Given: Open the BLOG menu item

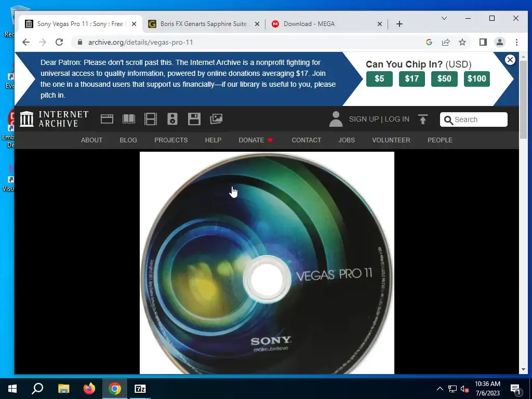Looking at the screenshot, I should coord(128,140).
